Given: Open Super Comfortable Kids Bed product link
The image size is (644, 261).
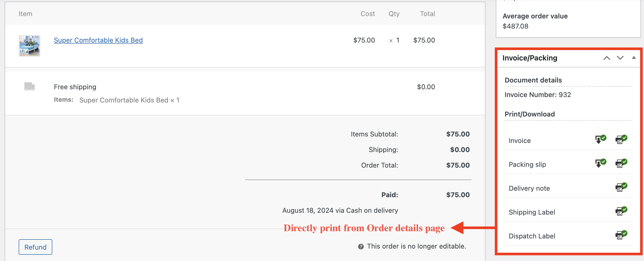Looking at the screenshot, I should click(98, 40).
